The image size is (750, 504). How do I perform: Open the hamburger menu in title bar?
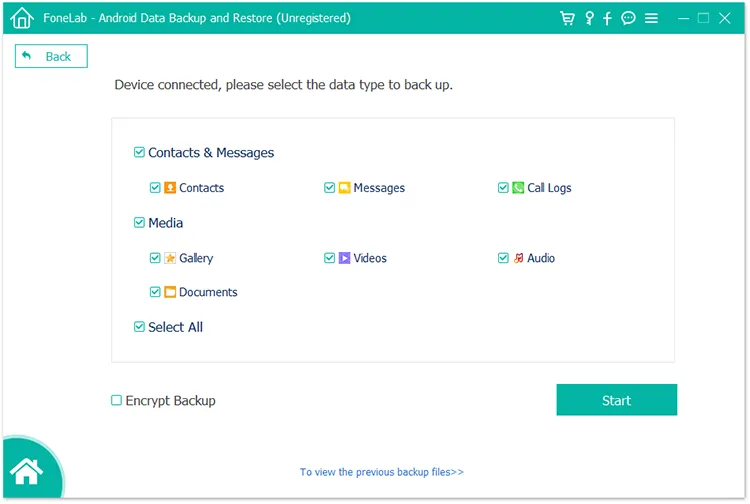click(651, 18)
